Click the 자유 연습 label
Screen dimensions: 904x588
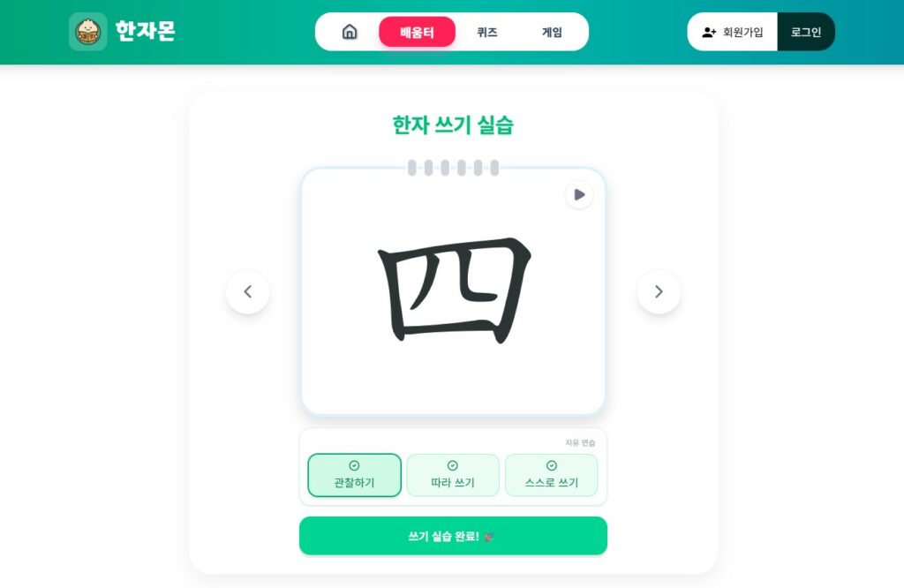(x=580, y=442)
